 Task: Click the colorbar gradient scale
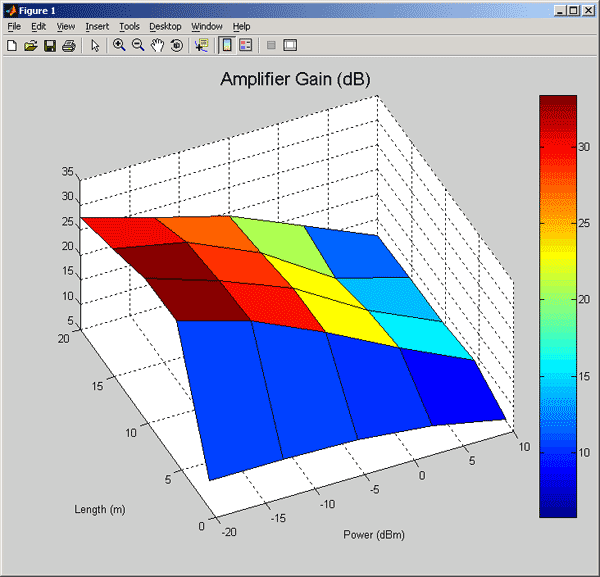click(x=558, y=305)
